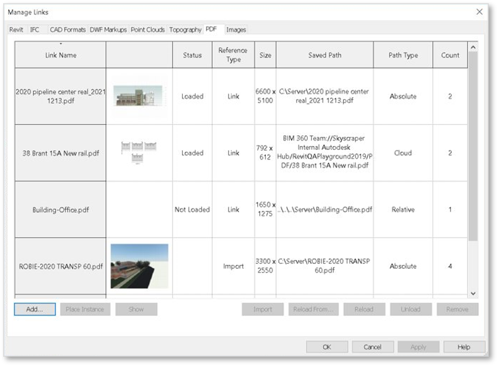Click the Add... button
The image size is (497, 365).
(x=35, y=309)
